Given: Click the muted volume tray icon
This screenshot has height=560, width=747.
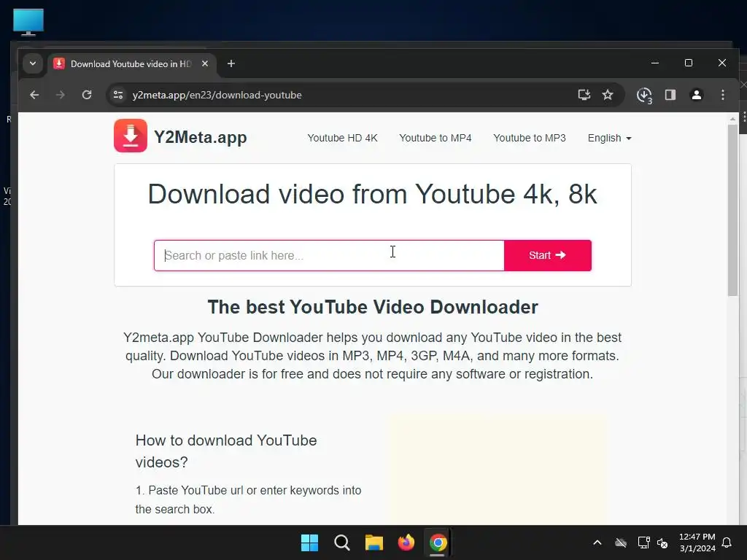Looking at the screenshot, I should tap(662, 542).
